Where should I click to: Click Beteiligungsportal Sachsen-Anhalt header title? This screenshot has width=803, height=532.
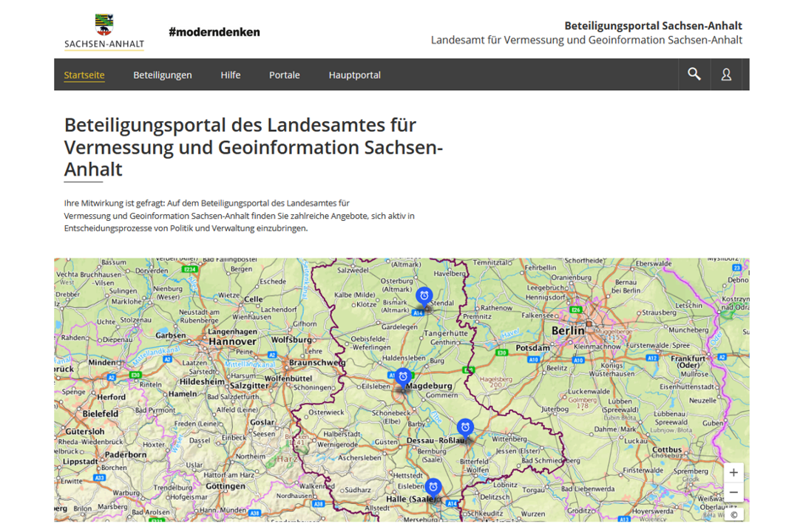pyautogui.click(x=653, y=25)
